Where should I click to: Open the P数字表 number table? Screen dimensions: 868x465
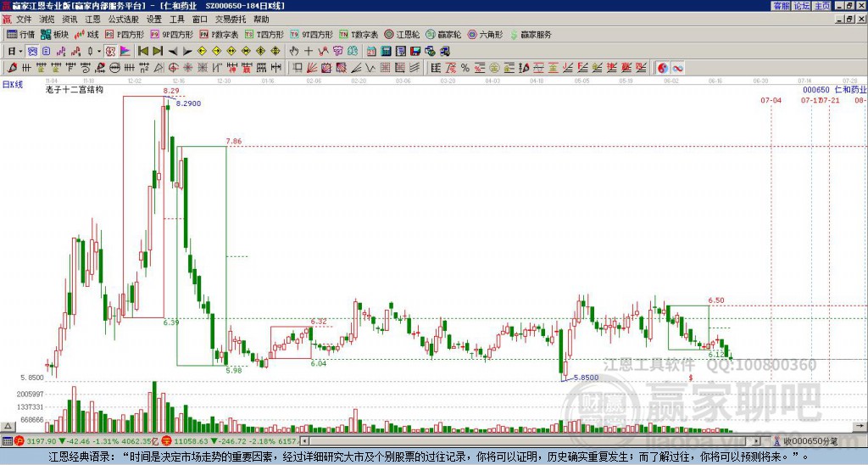(219, 34)
